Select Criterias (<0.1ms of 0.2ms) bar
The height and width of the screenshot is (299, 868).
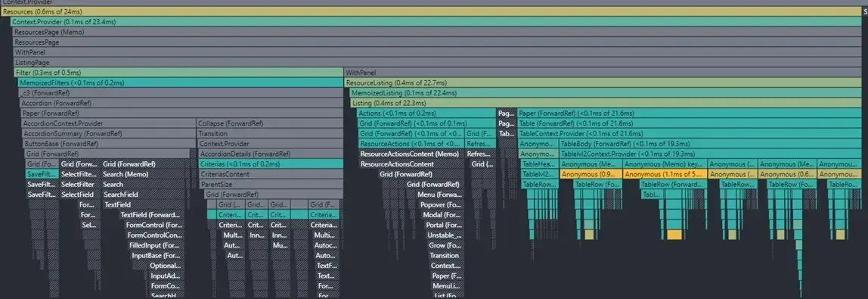(x=270, y=164)
